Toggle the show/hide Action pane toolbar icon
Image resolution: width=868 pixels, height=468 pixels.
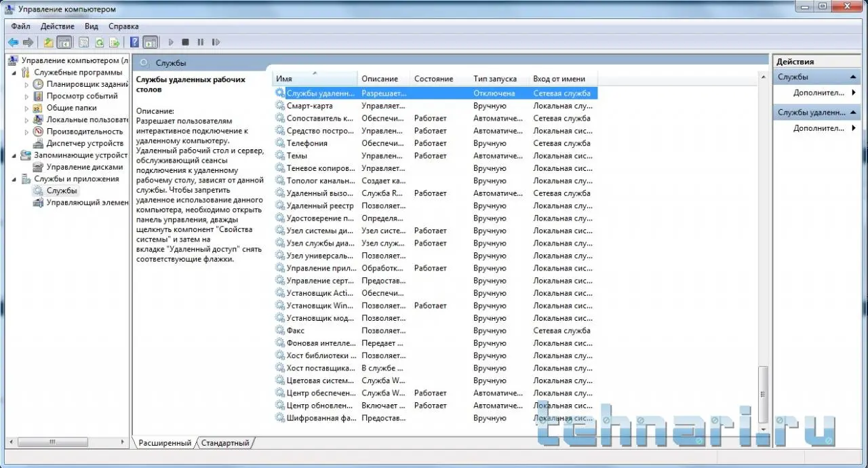click(150, 42)
